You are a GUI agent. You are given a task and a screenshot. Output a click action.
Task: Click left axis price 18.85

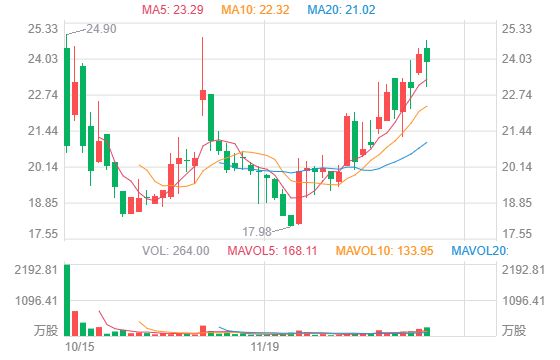(43, 203)
